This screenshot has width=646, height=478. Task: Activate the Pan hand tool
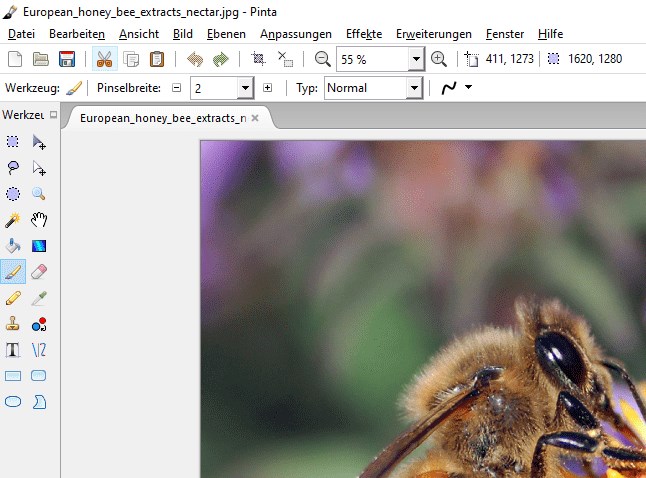click(x=39, y=220)
